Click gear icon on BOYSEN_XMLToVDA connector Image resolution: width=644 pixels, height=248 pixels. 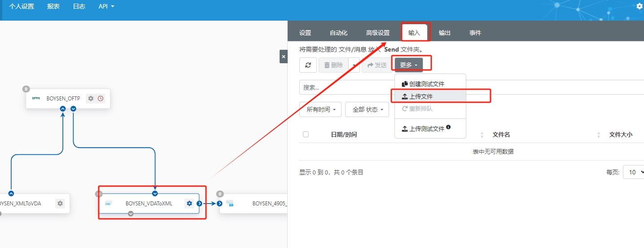[x=60, y=204]
